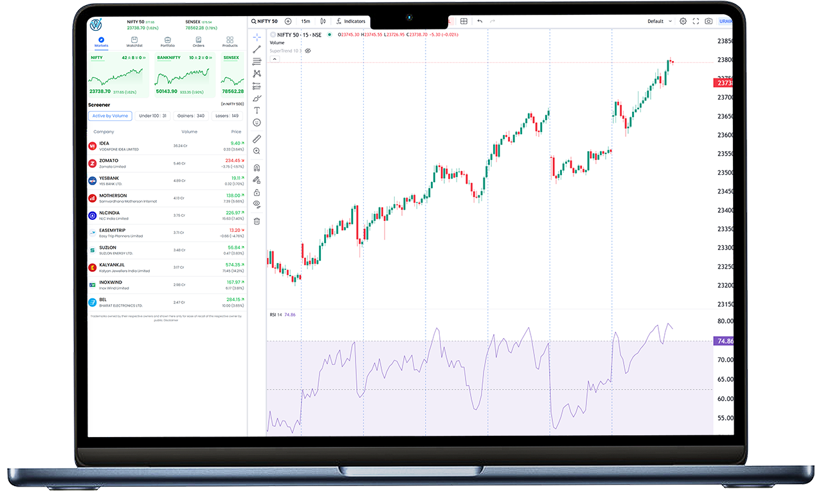Click the add-symbol compare plus icon
The height and width of the screenshot is (504, 823).
[x=287, y=21]
